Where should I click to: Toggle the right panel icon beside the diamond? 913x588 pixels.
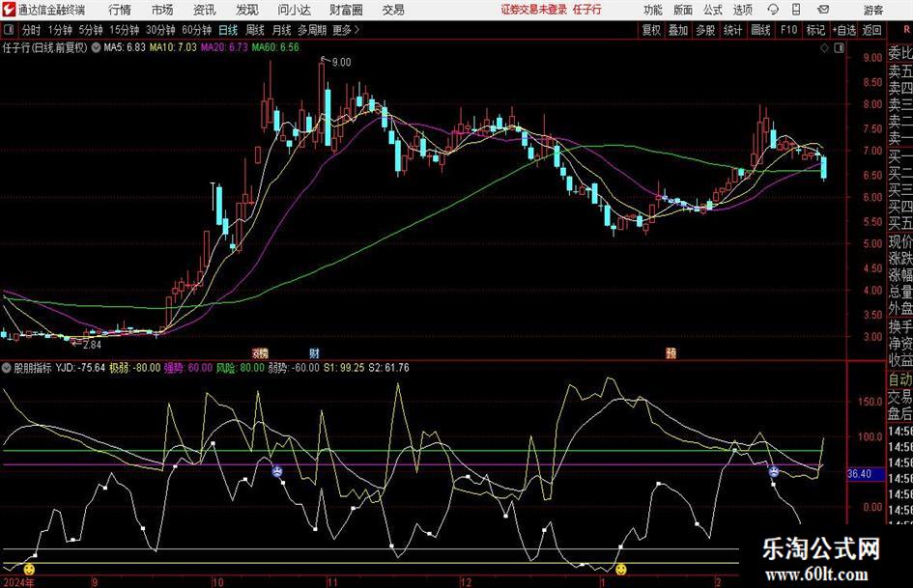[x=839, y=48]
